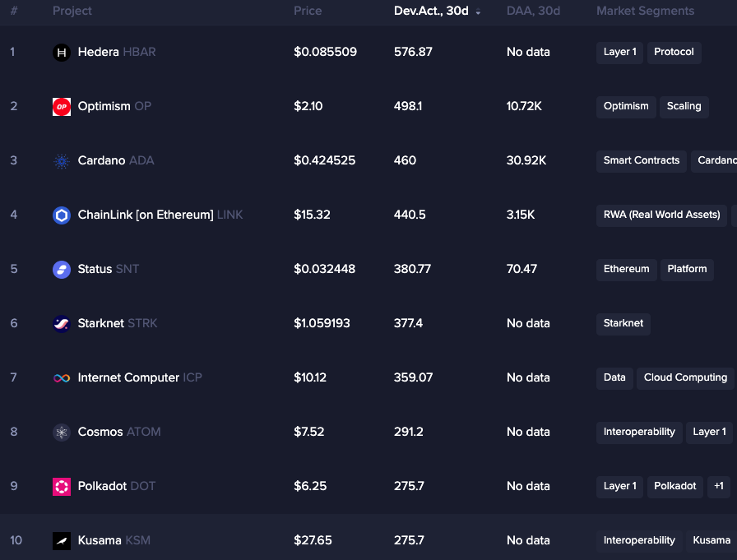Viewport: 737px width, 560px height.
Task: Sort by the DAA, 30d column header
Action: point(533,11)
